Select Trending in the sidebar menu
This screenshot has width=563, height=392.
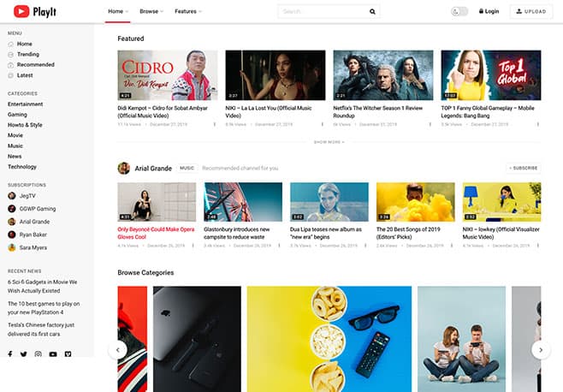point(27,54)
